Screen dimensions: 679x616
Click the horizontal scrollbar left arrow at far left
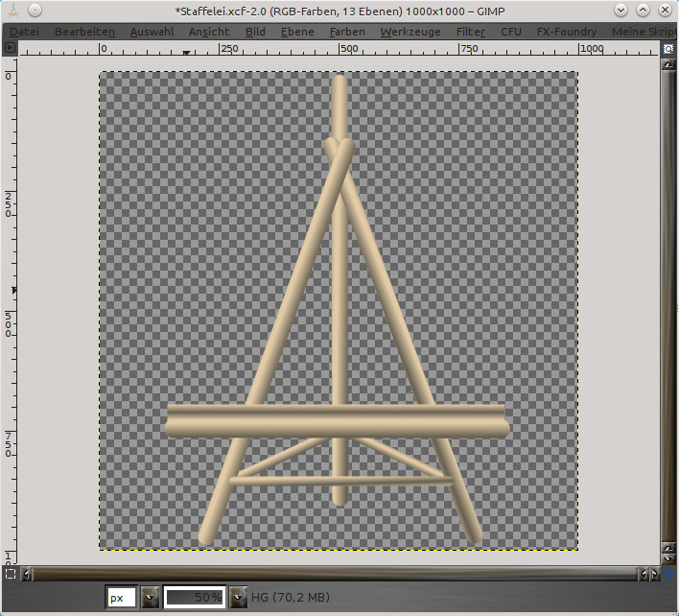click(x=26, y=575)
